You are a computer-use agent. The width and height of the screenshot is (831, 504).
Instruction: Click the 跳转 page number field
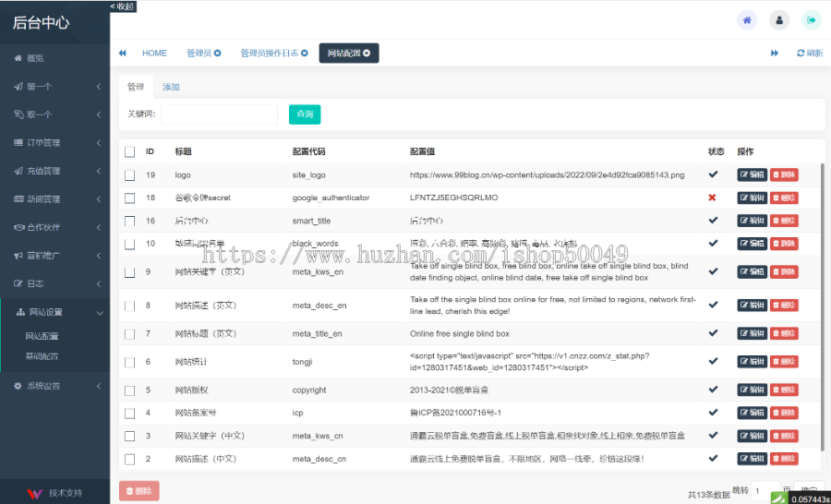[x=765, y=491]
